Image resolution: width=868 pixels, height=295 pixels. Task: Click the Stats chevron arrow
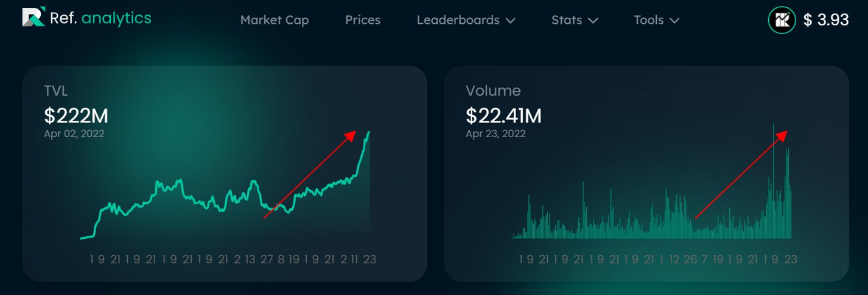592,21
